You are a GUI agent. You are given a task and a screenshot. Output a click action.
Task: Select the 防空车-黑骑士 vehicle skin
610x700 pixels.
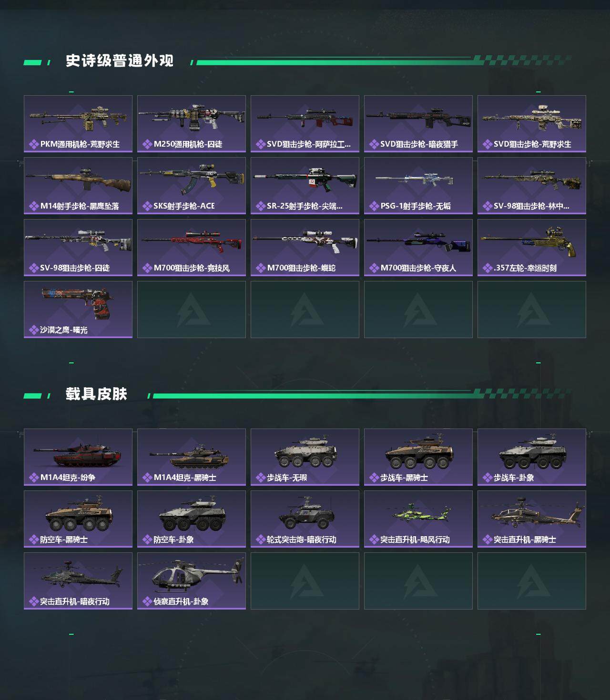[x=78, y=519]
